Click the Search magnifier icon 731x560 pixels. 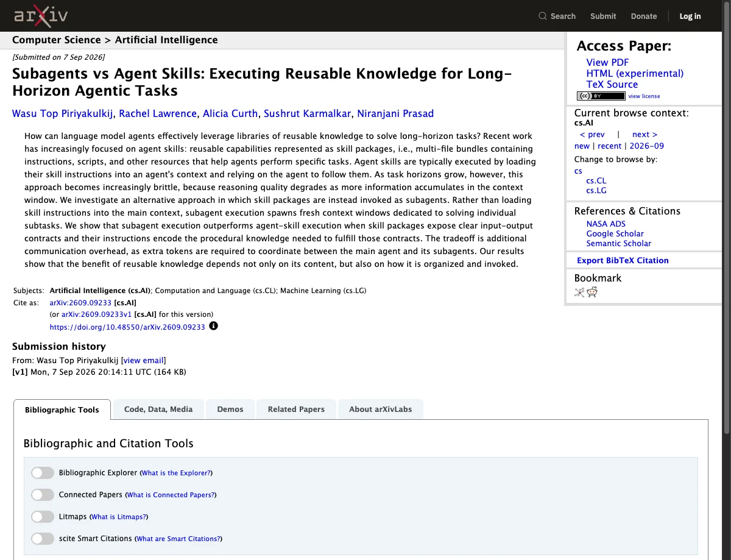click(x=543, y=16)
